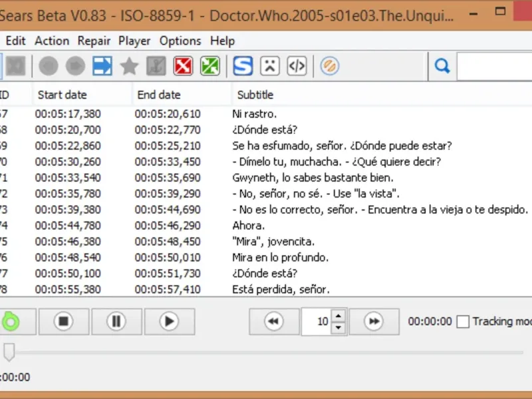
Task: Click the grayed-out forward arrow icon
Action: pyautogui.click(x=75, y=66)
